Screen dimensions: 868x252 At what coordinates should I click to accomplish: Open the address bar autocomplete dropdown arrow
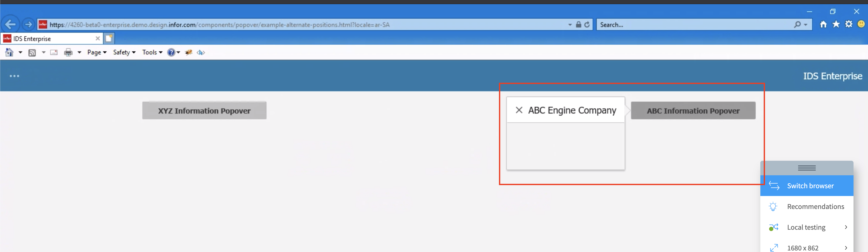pos(570,25)
